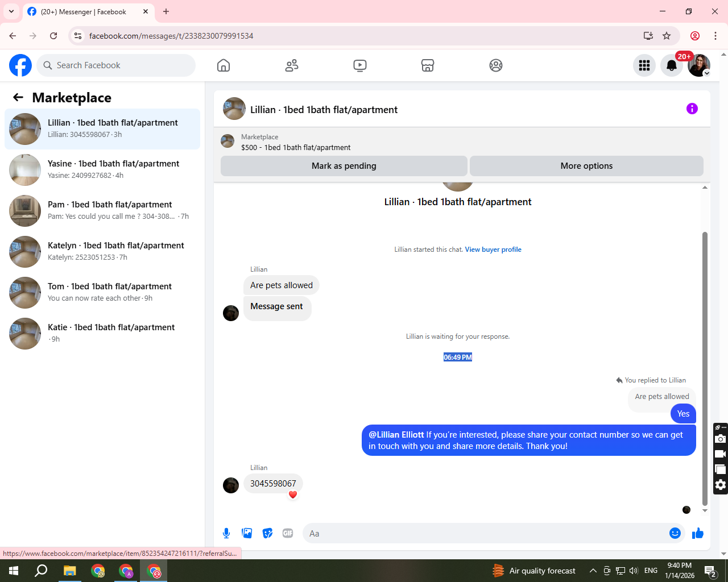Click the Are pets allowed message bubble
The image size is (728, 582).
click(x=282, y=285)
